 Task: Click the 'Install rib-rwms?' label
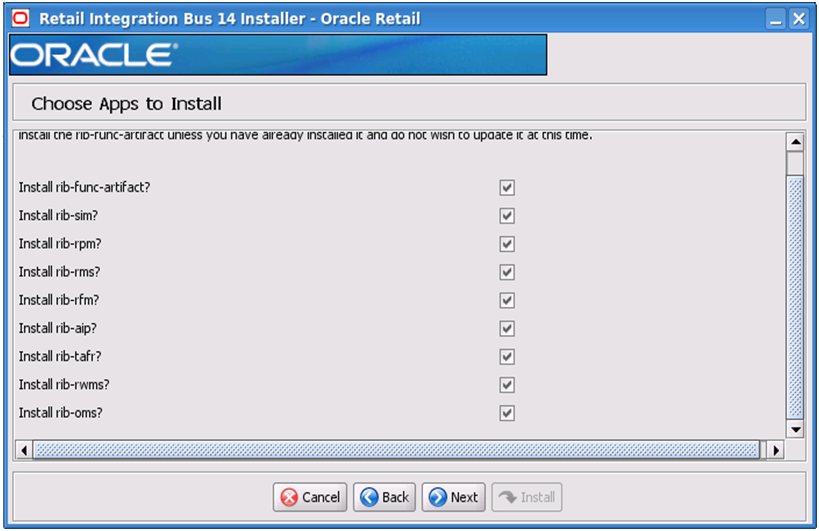tap(64, 385)
